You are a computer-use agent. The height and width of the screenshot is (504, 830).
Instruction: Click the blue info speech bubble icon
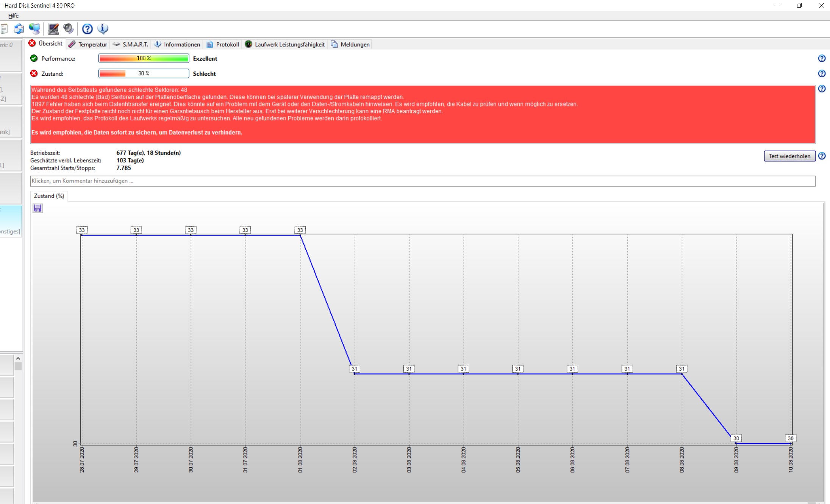pos(103,29)
